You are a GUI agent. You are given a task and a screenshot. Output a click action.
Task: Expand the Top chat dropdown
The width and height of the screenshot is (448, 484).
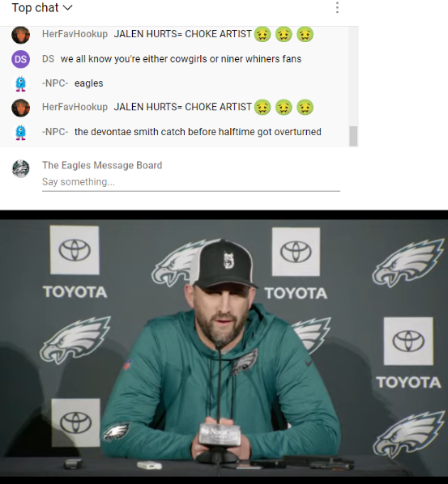(67, 8)
